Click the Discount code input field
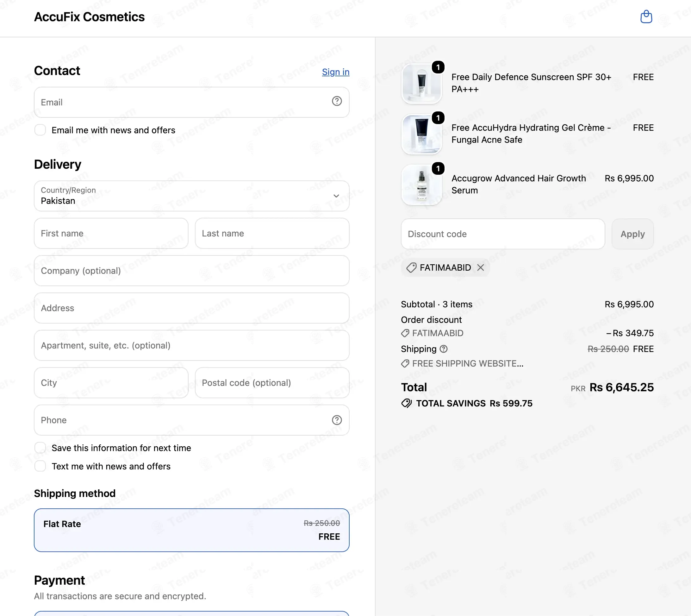This screenshot has width=691, height=616. [x=503, y=234]
